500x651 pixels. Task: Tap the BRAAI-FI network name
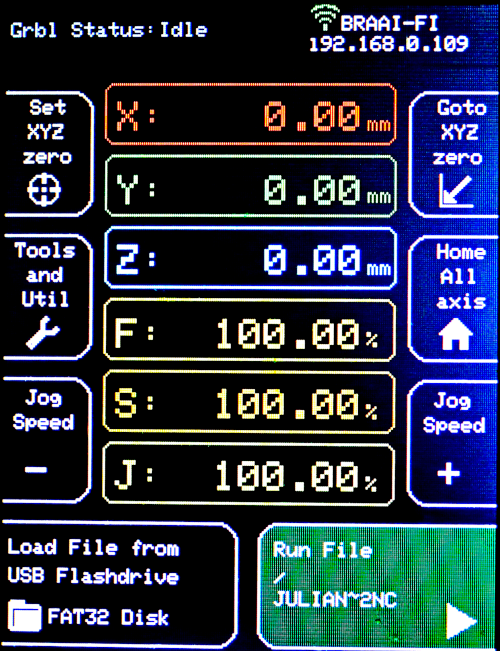point(389,24)
